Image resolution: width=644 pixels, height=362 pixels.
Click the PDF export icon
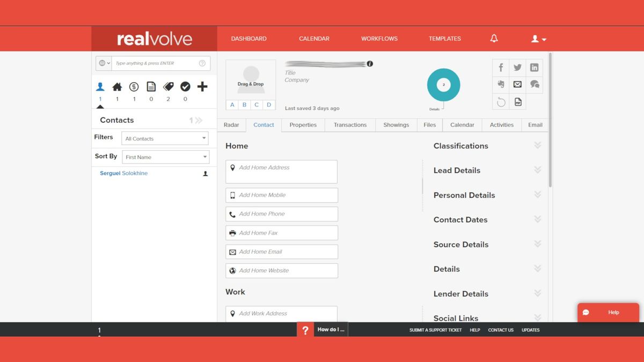coord(517,101)
